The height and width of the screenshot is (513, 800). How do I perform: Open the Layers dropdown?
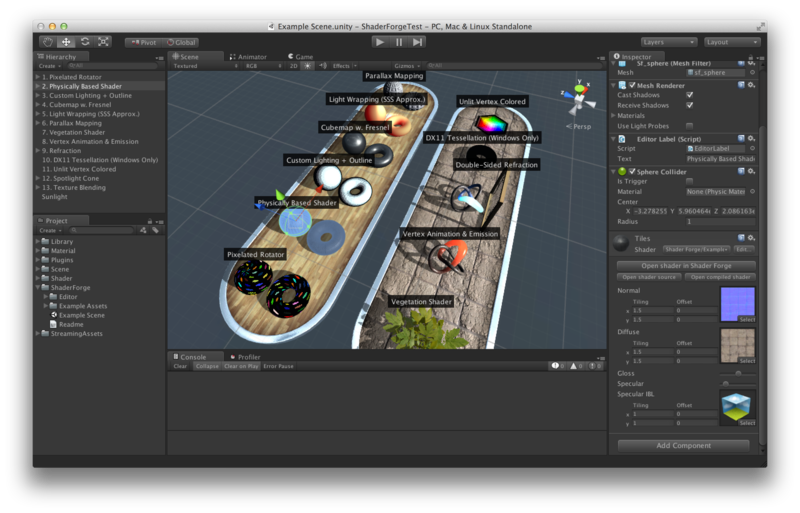click(669, 42)
